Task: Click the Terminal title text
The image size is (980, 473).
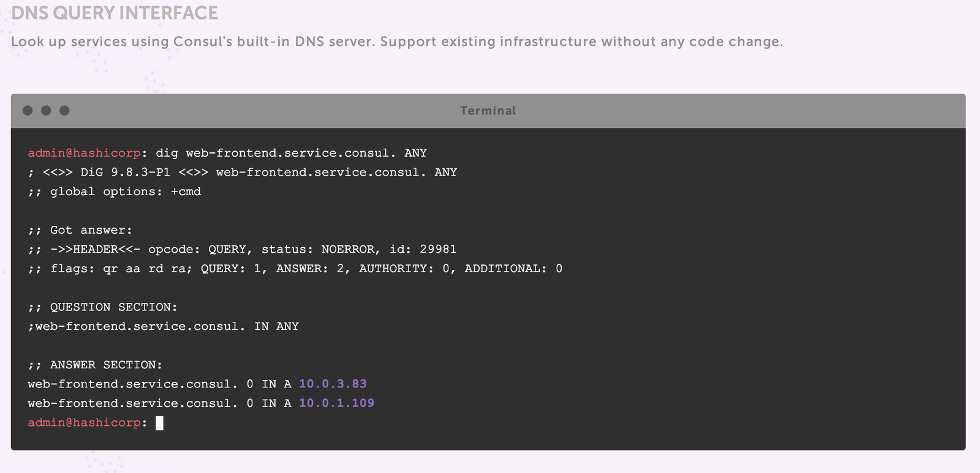Action: (488, 111)
